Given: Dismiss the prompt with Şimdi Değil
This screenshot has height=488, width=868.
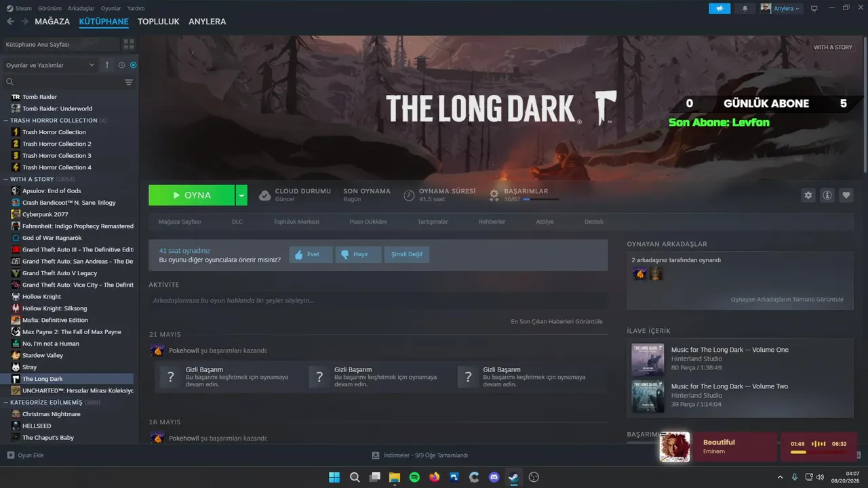Looking at the screenshot, I should 407,254.
